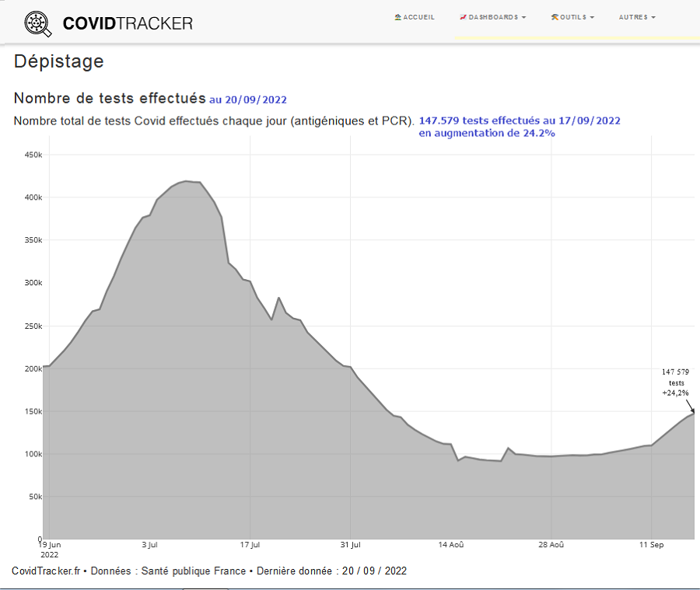This screenshot has width=700, height=590.
Task: Click the tools icon beside Outils
Action: click(555, 17)
